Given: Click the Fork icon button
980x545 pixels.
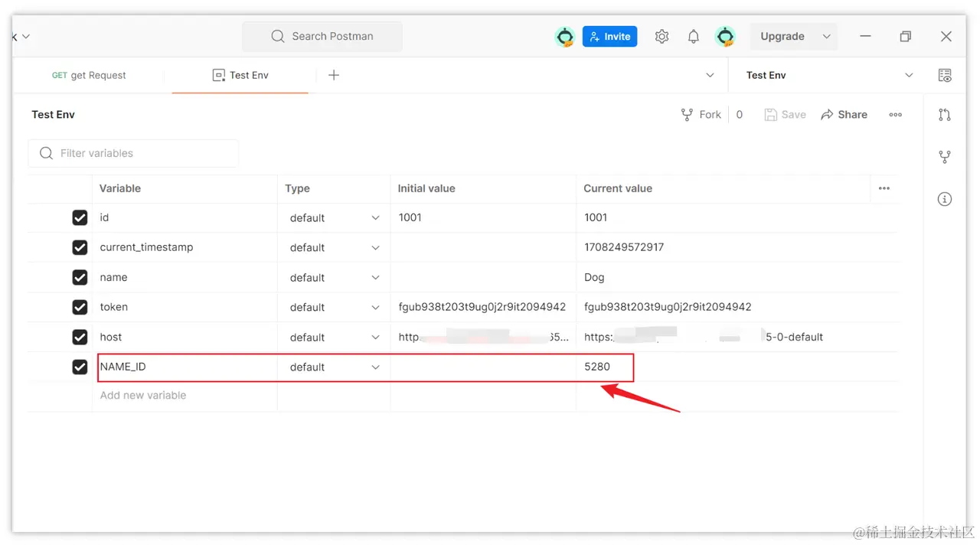Looking at the screenshot, I should click(701, 114).
